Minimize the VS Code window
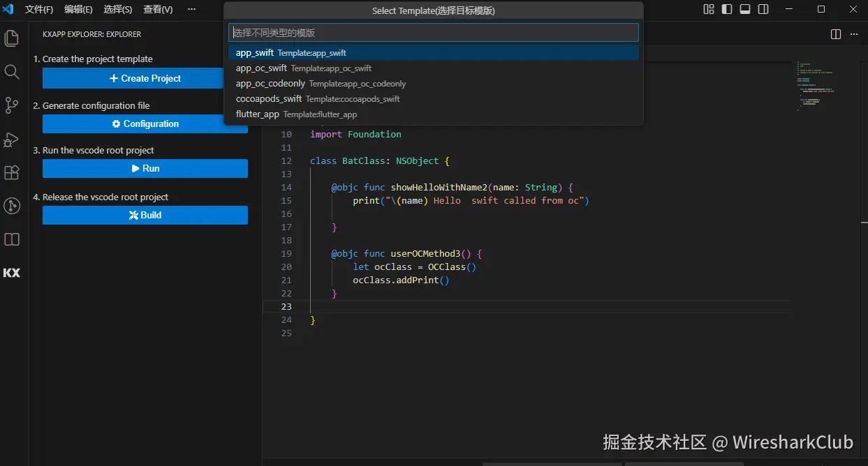This screenshot has height=466, width=868. (789, 9)
